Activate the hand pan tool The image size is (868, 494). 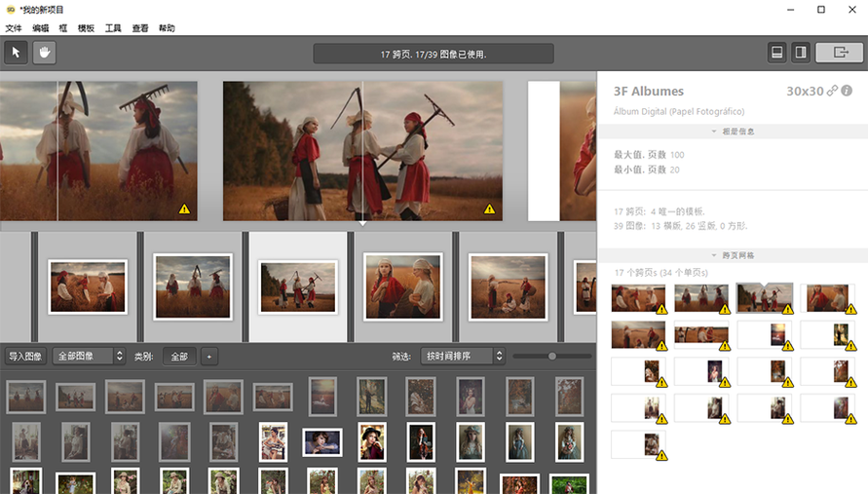click(44, 53)
